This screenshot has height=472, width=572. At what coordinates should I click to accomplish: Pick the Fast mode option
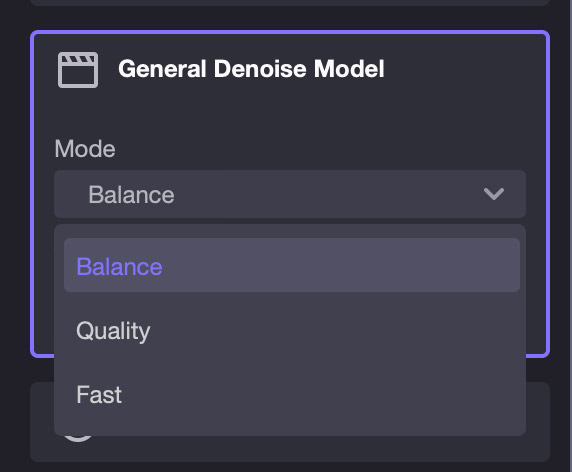click(292, 395)
